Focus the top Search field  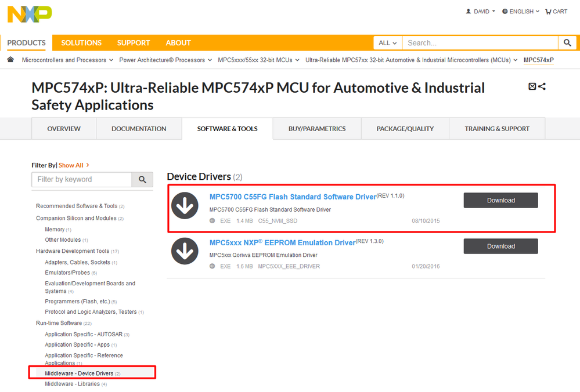pos(480,43)
